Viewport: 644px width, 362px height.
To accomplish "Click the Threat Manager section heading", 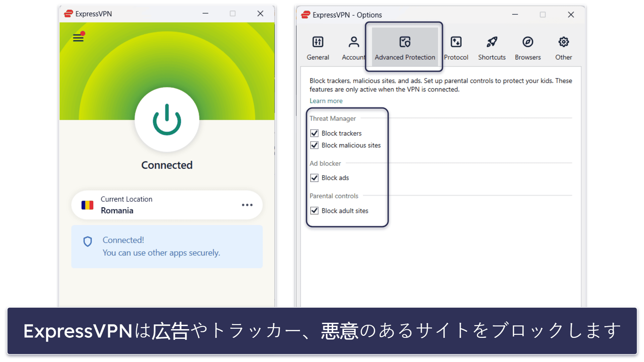I will click(333, 118).
